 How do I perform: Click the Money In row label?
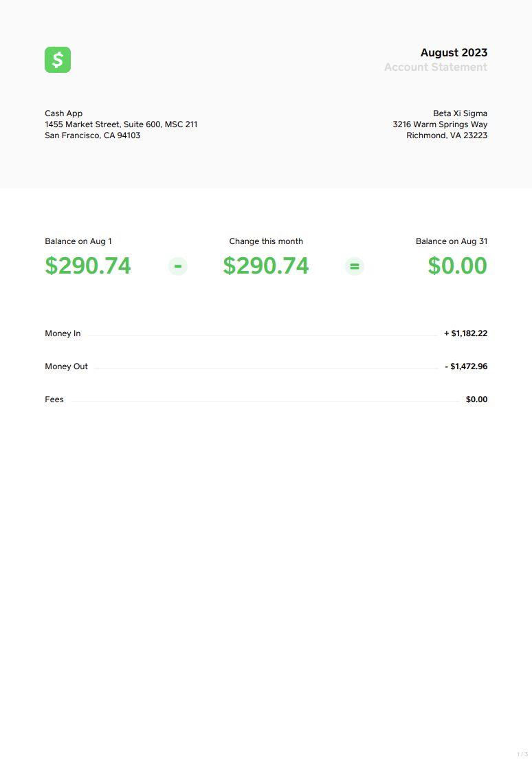[63, 333]
